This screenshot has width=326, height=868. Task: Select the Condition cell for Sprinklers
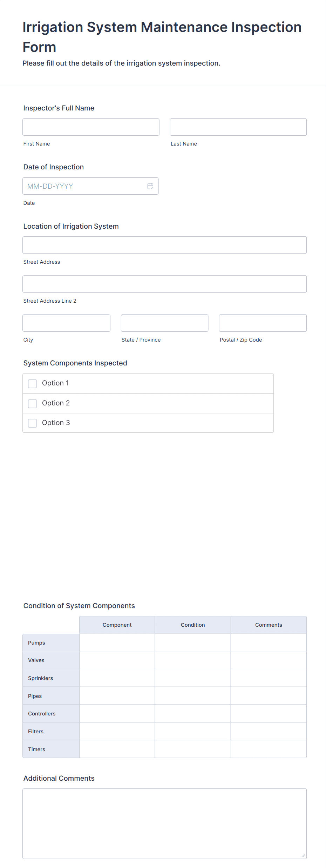[192, 678]
